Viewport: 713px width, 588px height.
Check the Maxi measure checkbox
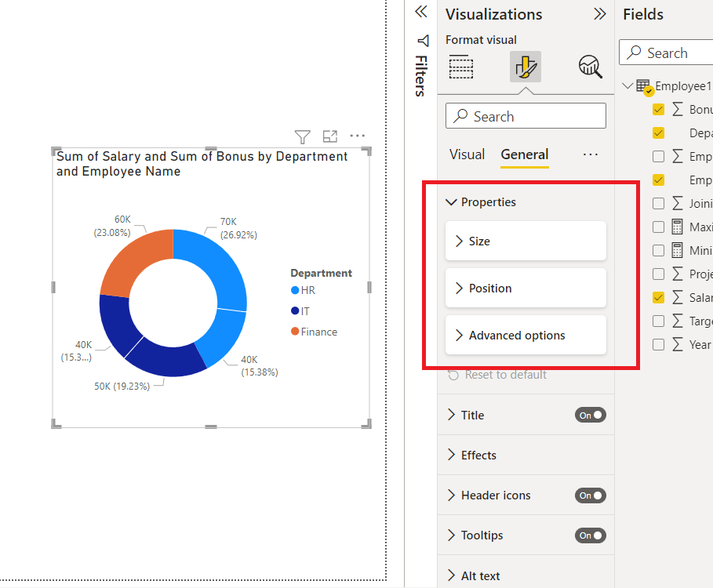point(658,227)
